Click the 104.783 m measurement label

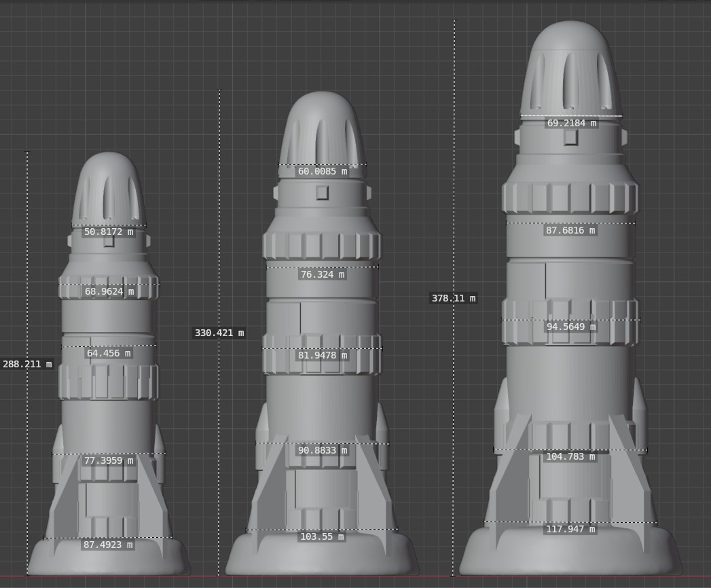coord(571,456)
